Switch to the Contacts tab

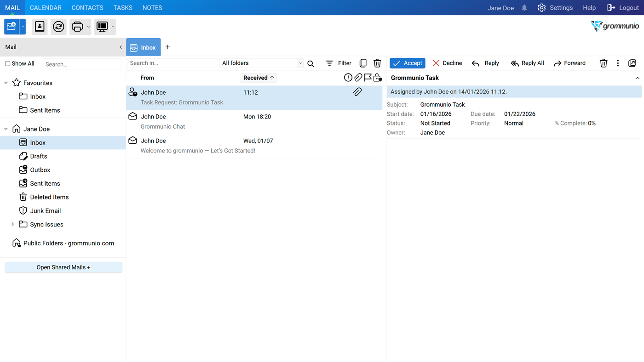(x=87, y=8)
